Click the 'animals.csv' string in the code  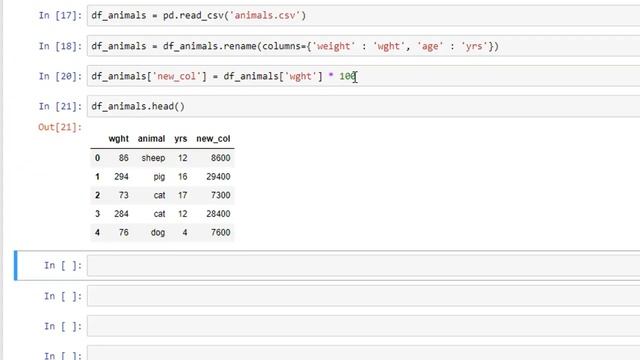click(x=265, y=16)
